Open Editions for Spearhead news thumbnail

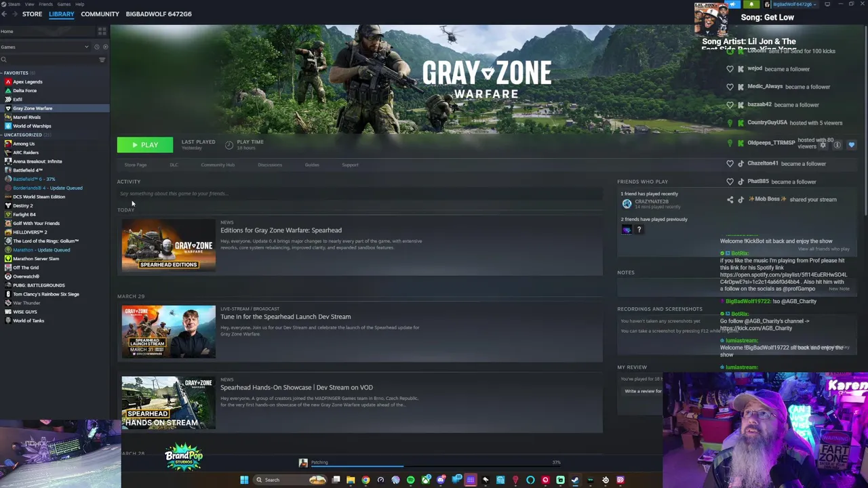coord(169,245)
